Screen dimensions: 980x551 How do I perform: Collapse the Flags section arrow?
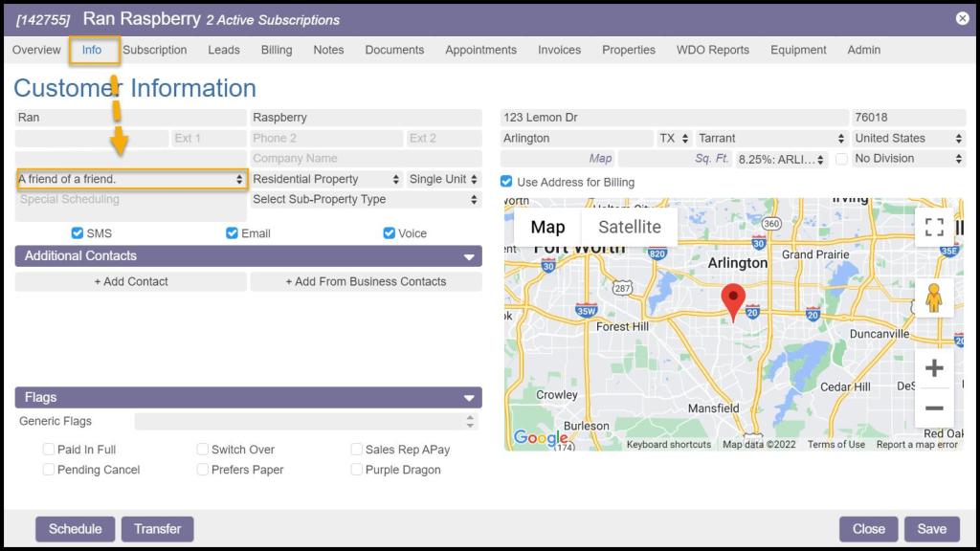pyautogui.click(x=469, y=398)
